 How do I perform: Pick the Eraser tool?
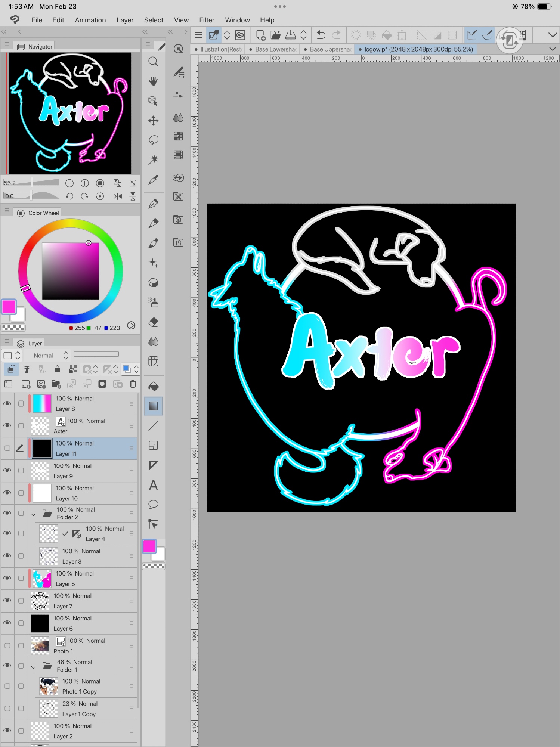click(x=153, y=322)
